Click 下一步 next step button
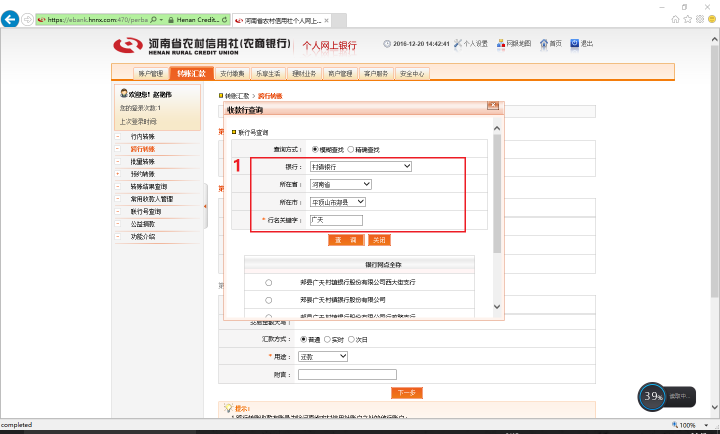720x434 pixels. (407, 392)
